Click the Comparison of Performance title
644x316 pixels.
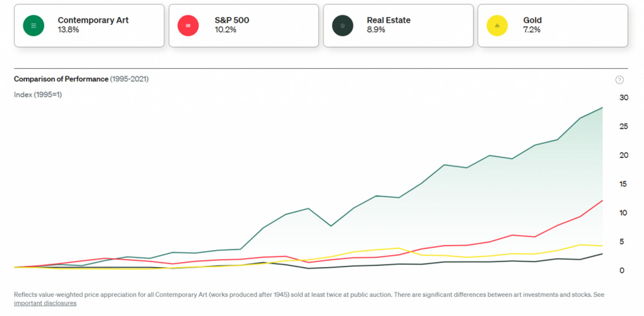(61, 79)
